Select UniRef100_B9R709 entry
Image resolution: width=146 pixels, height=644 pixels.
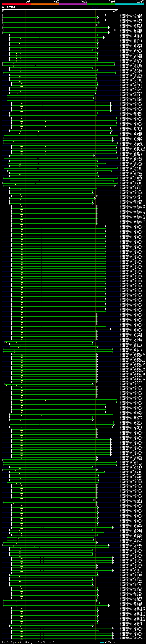131,60
